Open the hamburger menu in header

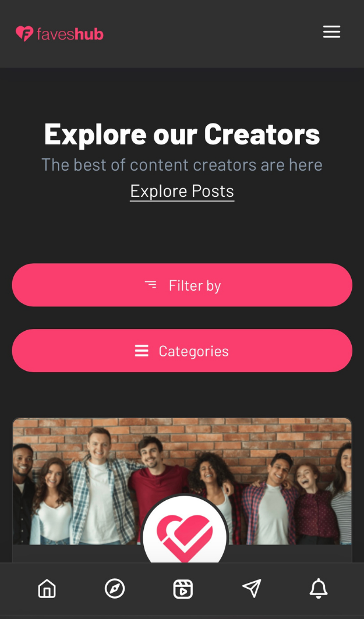click(331, 32)
